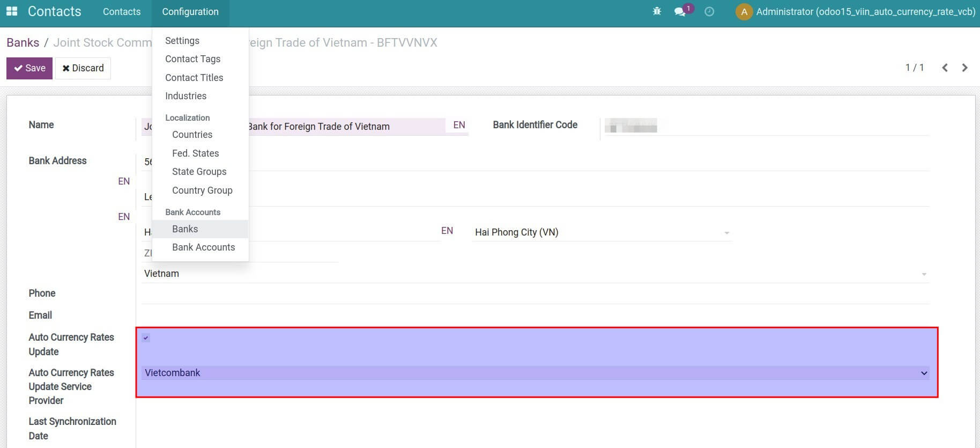Screen dimensions: 980x448
Task: Choose Bank Accounts menu entry
Action: (203, 247)
